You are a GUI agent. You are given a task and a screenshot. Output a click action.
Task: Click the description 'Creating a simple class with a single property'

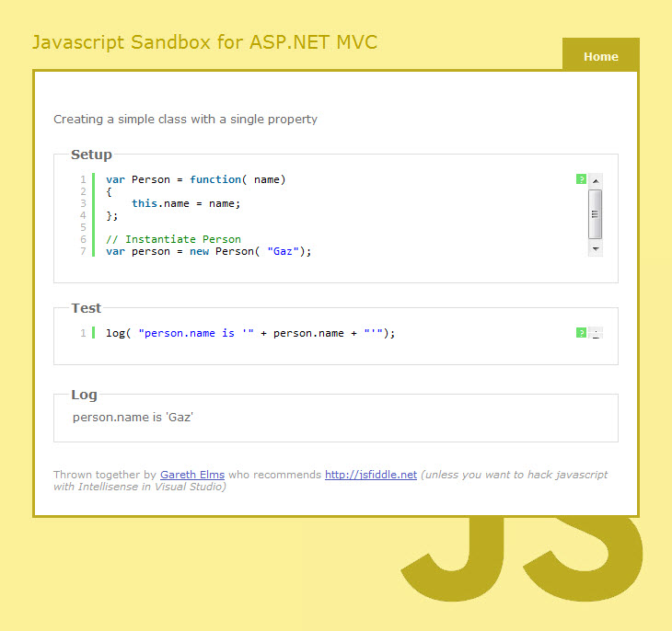pos(185,119)
